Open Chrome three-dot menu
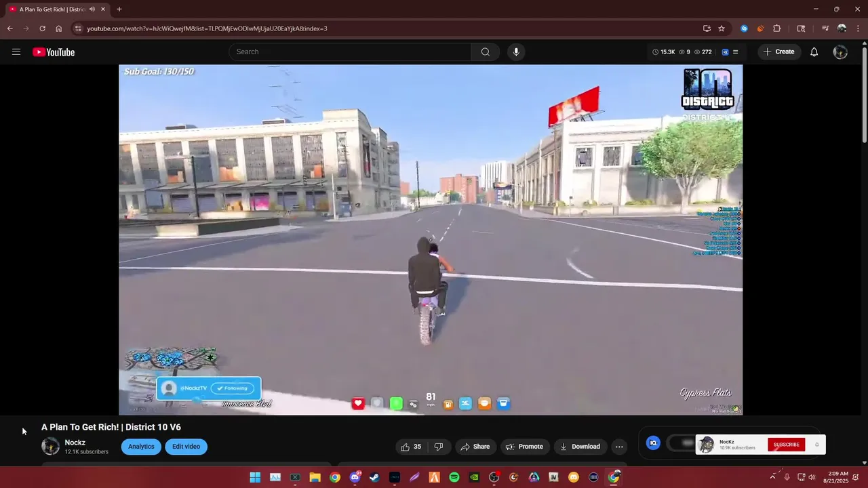Image resolution: width=868 pixels, height=488 pixels. [x=858, y=28]
